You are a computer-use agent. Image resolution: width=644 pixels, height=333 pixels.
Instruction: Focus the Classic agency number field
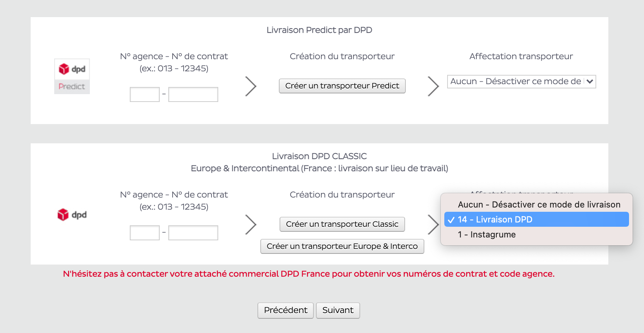(x=144, y=233)
